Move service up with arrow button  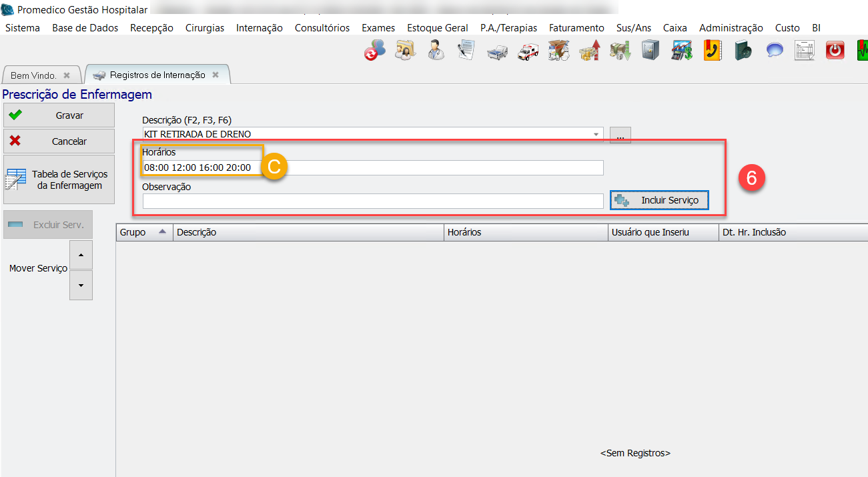[81, 255]
